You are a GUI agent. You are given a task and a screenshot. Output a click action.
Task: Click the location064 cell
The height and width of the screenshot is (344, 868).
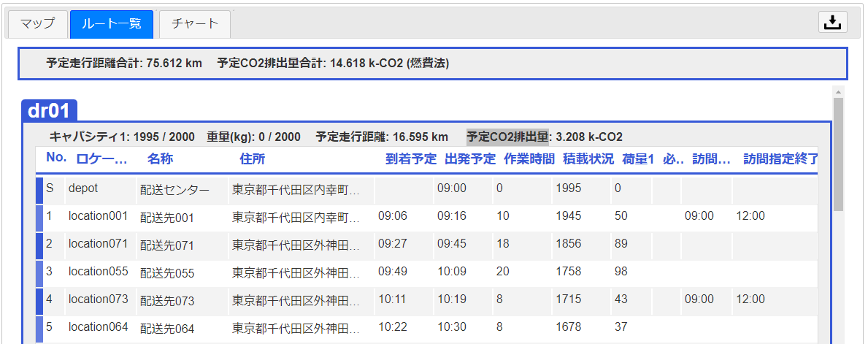click(98, 327)
